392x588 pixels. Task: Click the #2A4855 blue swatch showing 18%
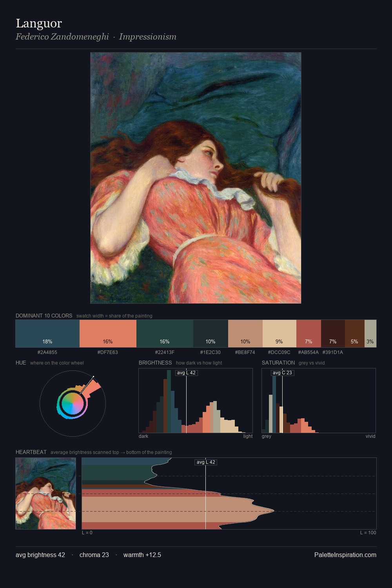[47, 334]
